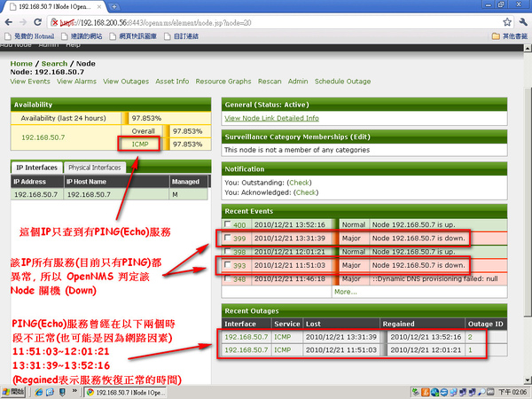This screenshot has width=532, height=399.
Task: Open Windows 開始 Start button
Action: pyautogui.click(x=13, y=392)
